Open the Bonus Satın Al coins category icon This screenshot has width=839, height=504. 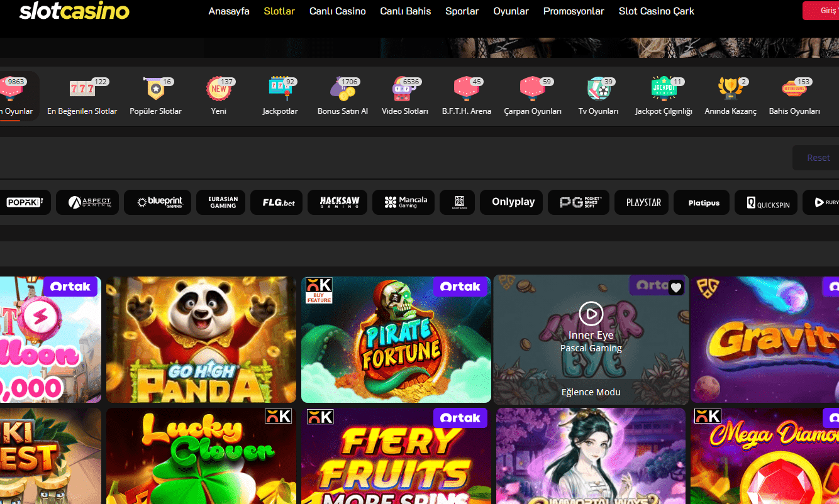(x=343, y=90)
